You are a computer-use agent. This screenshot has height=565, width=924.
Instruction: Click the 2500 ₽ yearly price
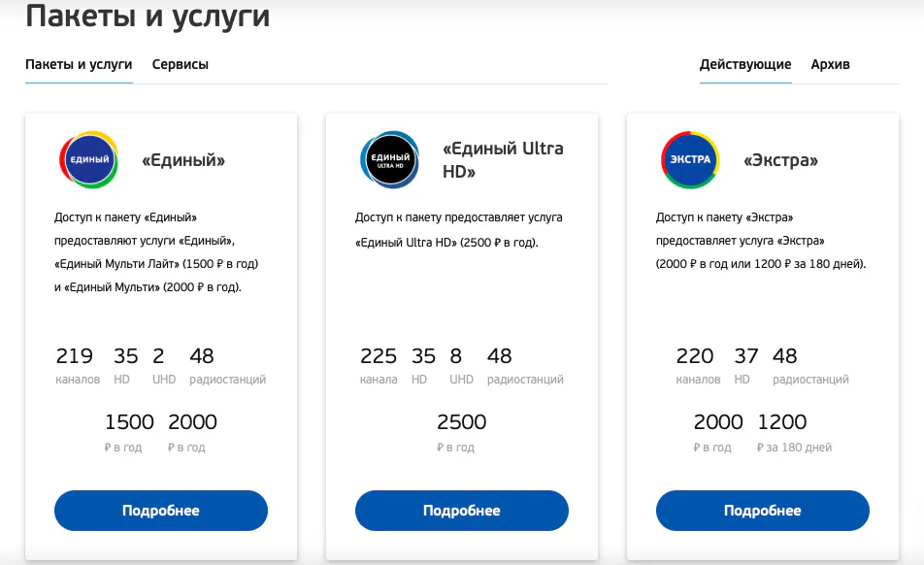click(461, 423)
